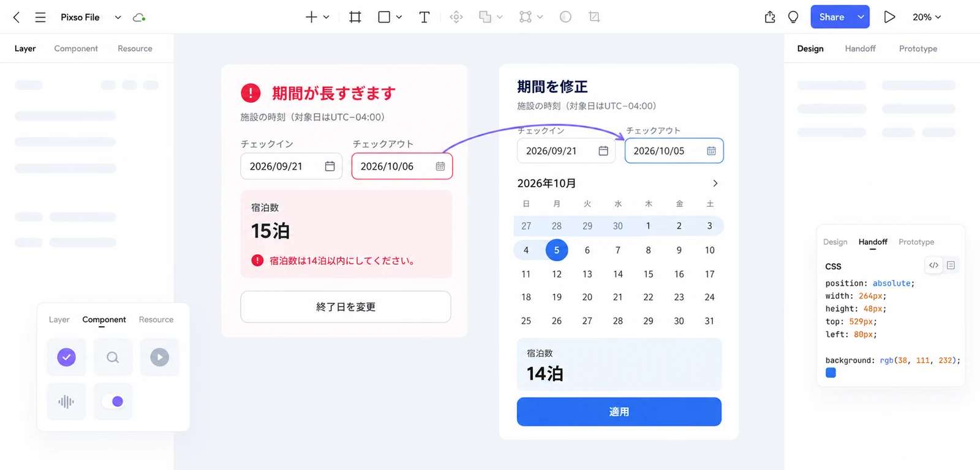980x470 pixels.
Task: Click the create component icon
Action: click(x=456, y=17)
